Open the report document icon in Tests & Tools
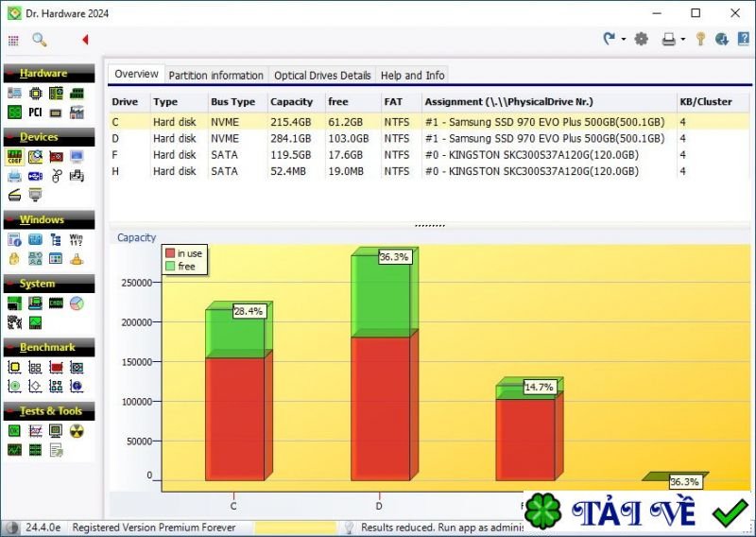The height and width of the screenshot is (537, 756). (x=56, y=450)
